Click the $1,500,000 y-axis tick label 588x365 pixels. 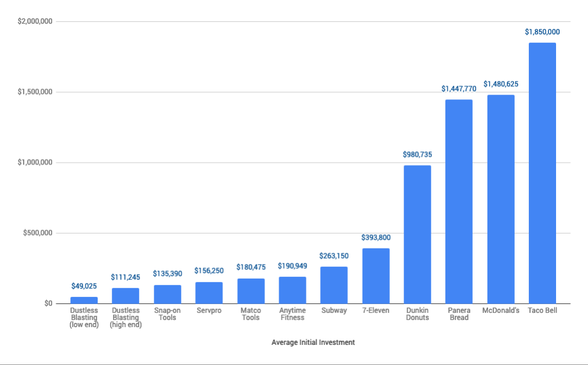pos(35,92)
